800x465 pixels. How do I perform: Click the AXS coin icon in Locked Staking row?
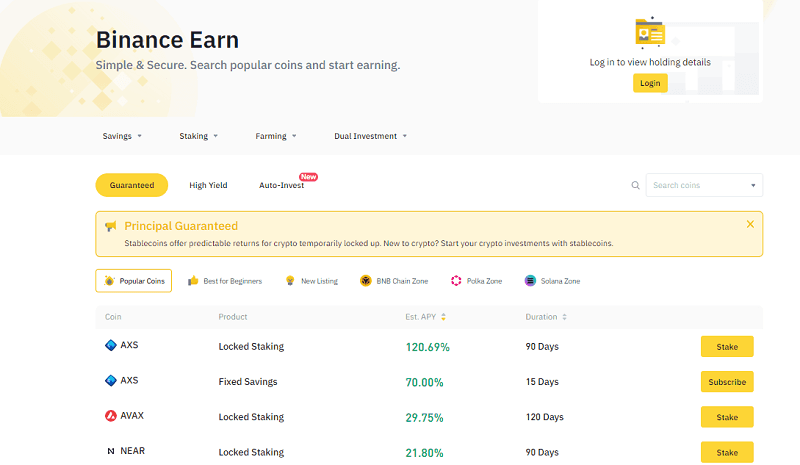pos(111,345)
